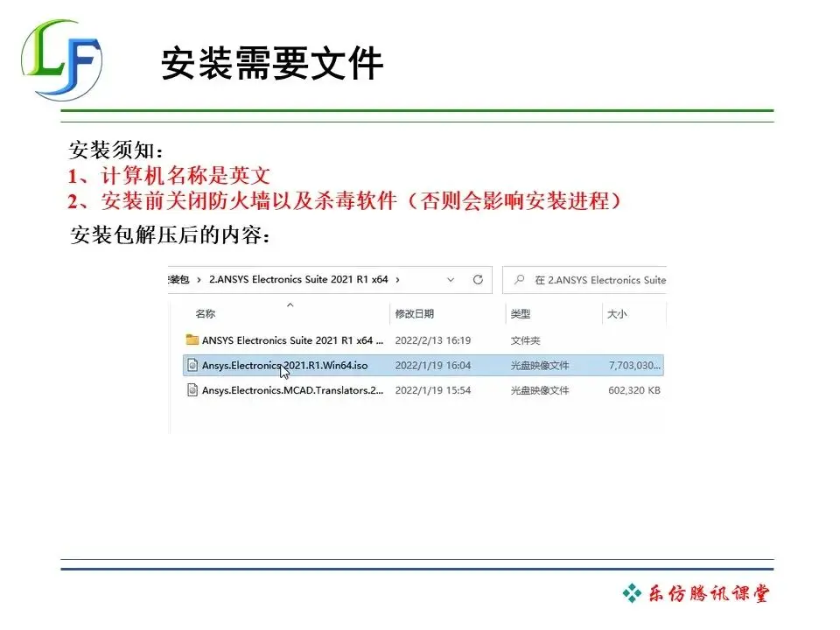Open the address bar history dropdown arrow
The height and width of the screenshot is (630, 840).
451,280
